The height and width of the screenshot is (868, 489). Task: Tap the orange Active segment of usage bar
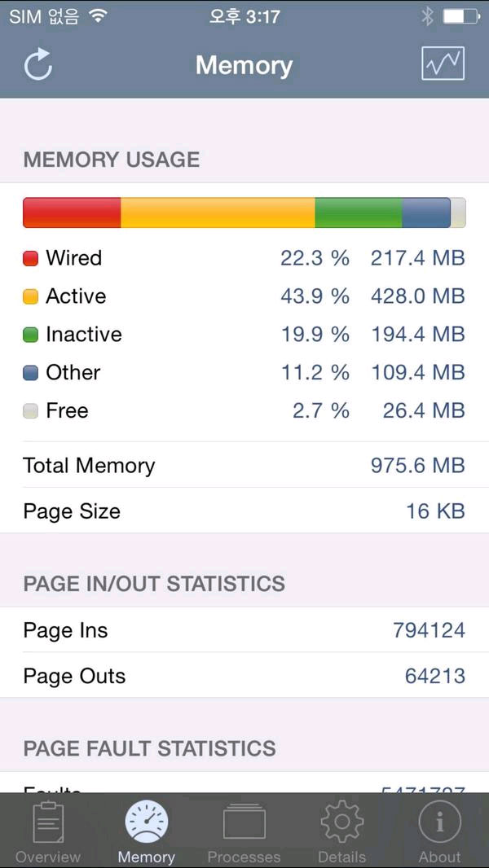(218, 213)
